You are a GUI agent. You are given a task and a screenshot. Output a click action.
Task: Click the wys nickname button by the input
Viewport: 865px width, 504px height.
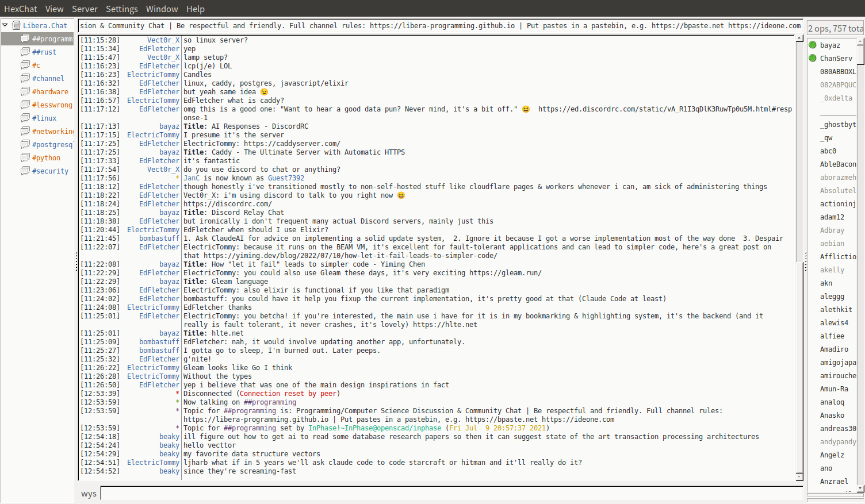[89, 494]
